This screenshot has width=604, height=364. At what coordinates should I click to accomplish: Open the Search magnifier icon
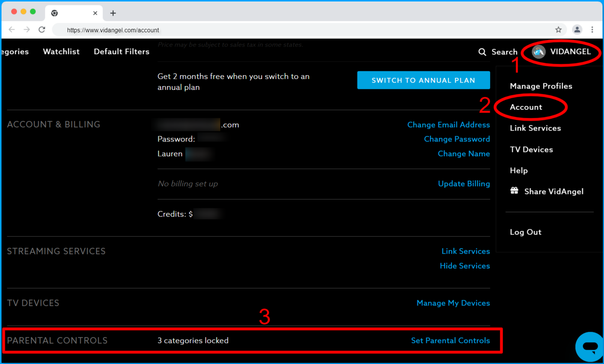(482, 52)
